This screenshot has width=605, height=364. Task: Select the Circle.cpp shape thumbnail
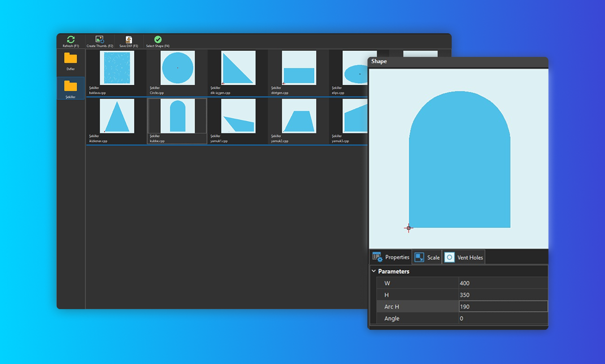pos(177,68)
